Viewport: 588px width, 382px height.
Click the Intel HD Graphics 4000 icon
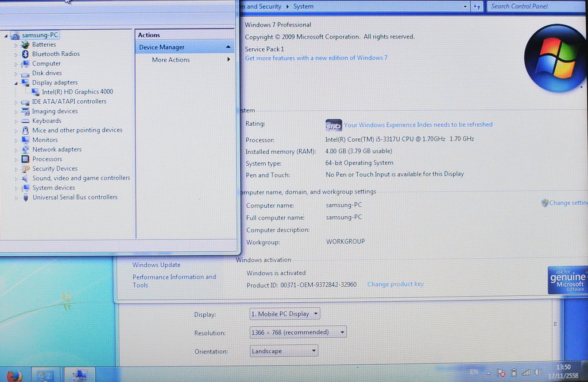(x=35, y=92)
